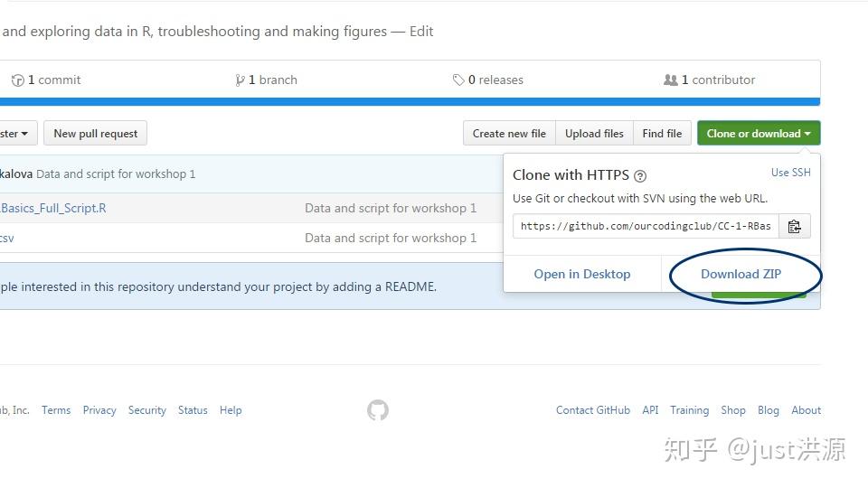Click New pull request button
This screenshot has width=868, height=488.
pyautogui.click(x=95, y=134)
